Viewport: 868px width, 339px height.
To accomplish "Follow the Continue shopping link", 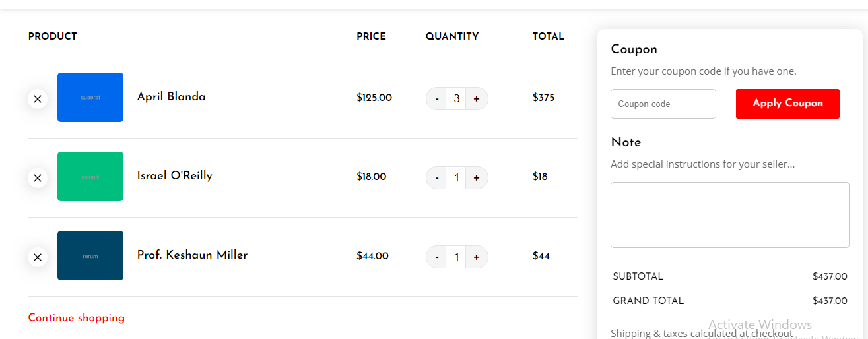I will pos(77,318).
